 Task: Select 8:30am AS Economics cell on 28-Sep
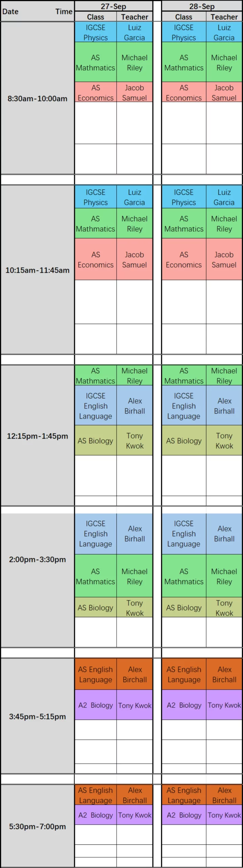coord(184,92)
